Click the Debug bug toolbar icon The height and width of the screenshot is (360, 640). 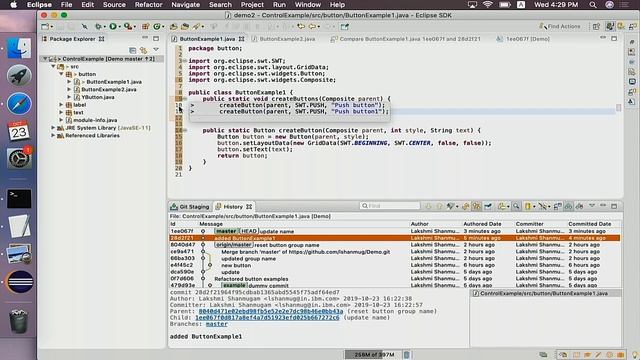pyautogui.click(x=98, y=27)
